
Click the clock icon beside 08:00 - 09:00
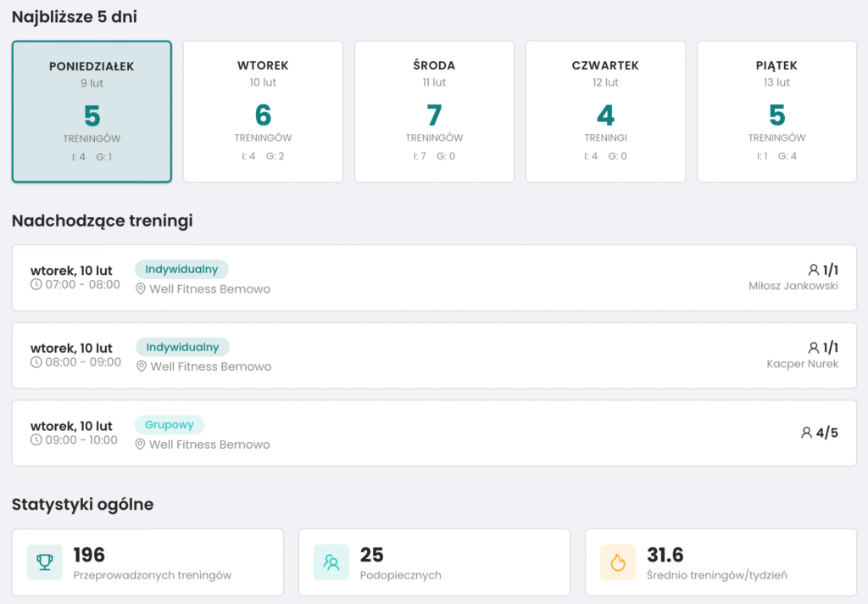[x=36, y=362]
